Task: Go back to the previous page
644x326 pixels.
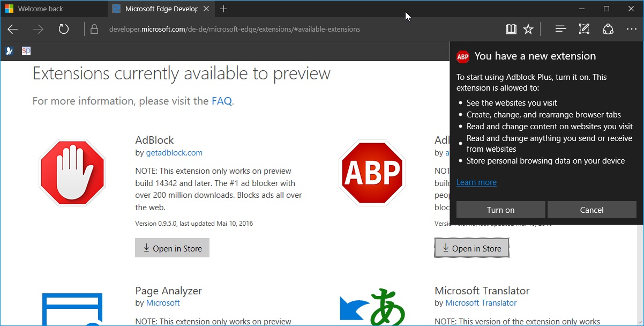Action: click(13, 29)
